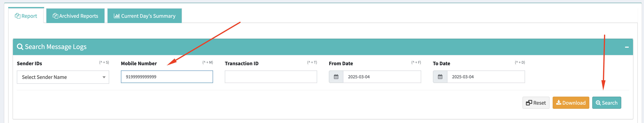
Task: Select the Report tab
Action: point(26,16)
